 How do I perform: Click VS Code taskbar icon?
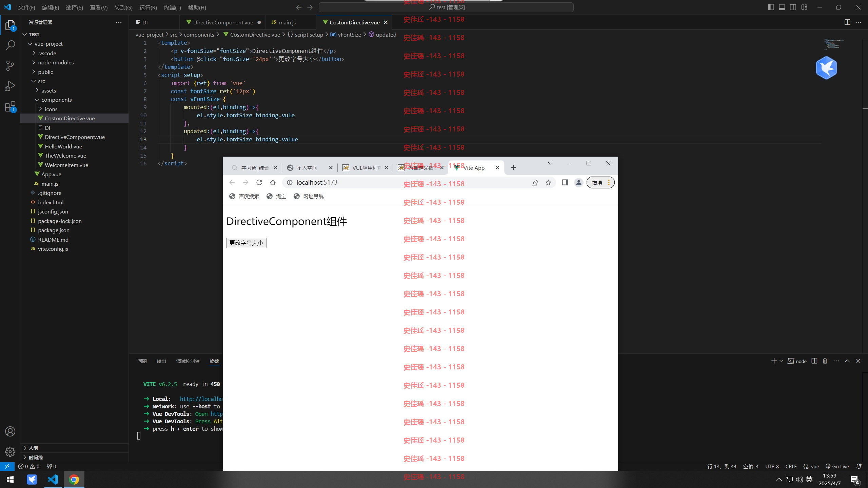[53, 479]
